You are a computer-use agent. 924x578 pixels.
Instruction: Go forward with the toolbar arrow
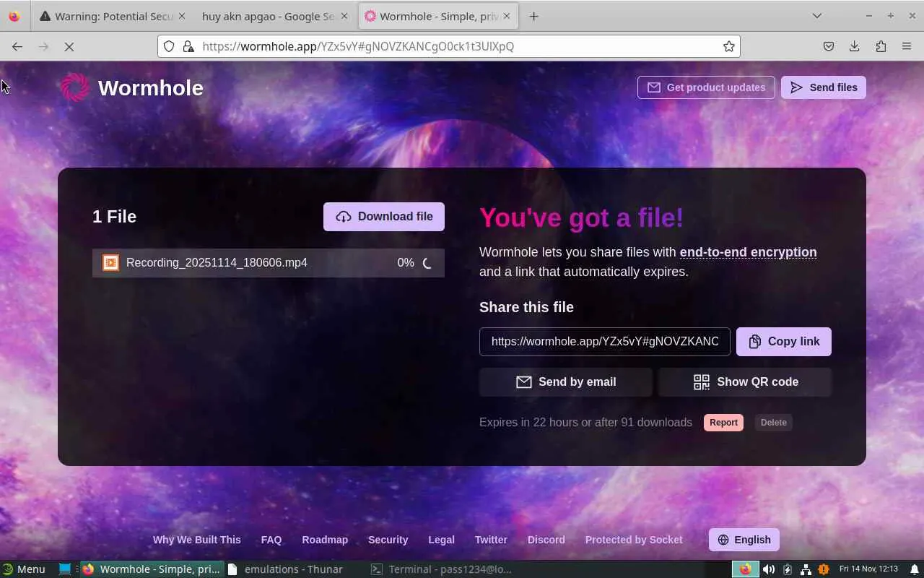point(43,46)
